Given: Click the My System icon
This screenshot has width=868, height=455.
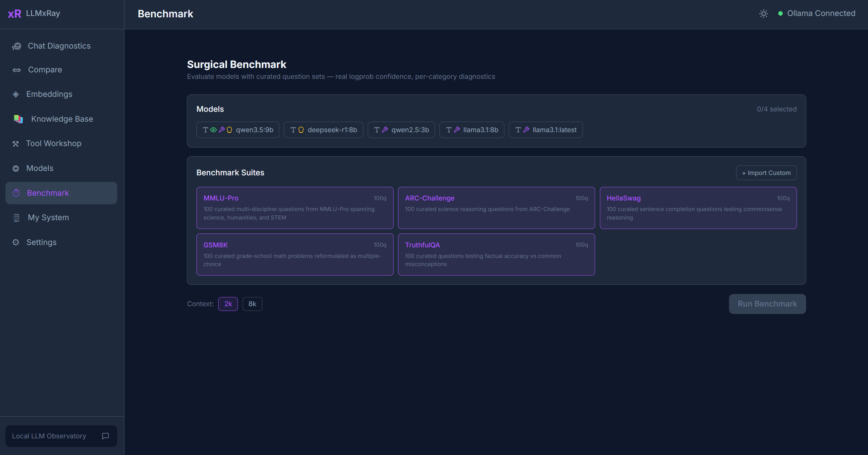Looking at the screenshot, I should (16, 217).
